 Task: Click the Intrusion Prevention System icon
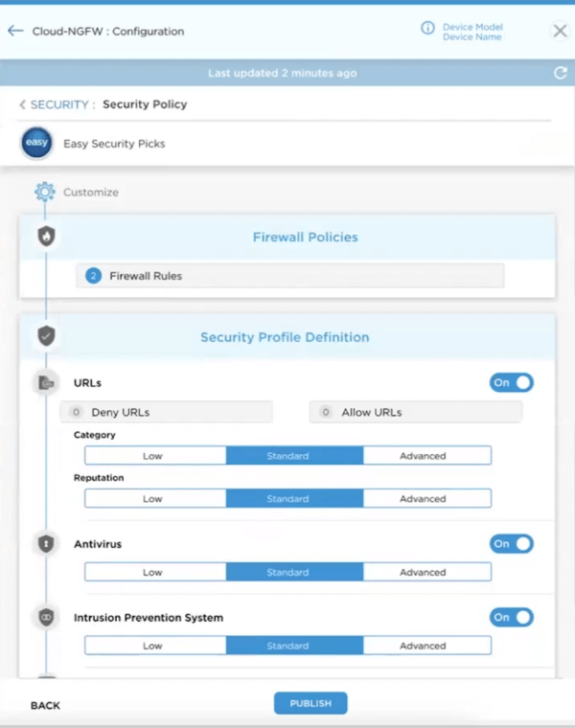click(46, 618)
